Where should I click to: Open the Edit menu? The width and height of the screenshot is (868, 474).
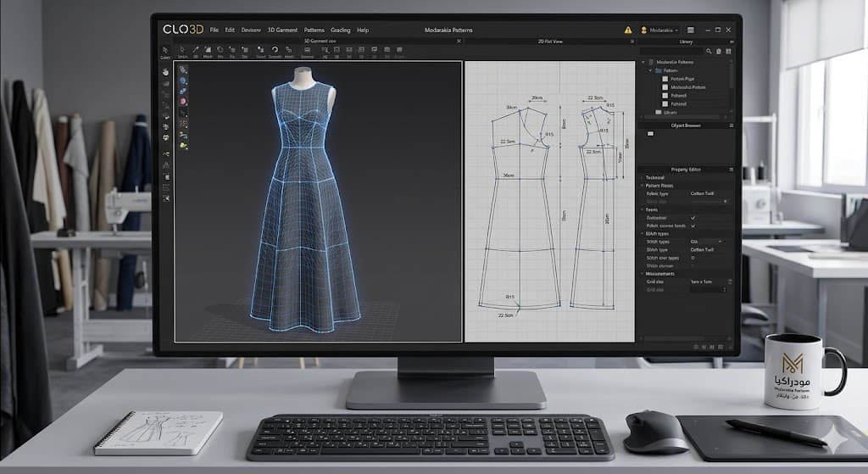click(230, 30)
